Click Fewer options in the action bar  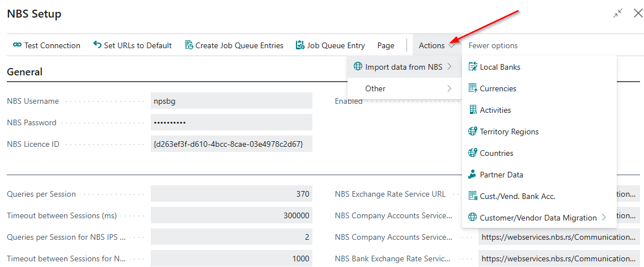pyautogui.click(x=493, y=45)
